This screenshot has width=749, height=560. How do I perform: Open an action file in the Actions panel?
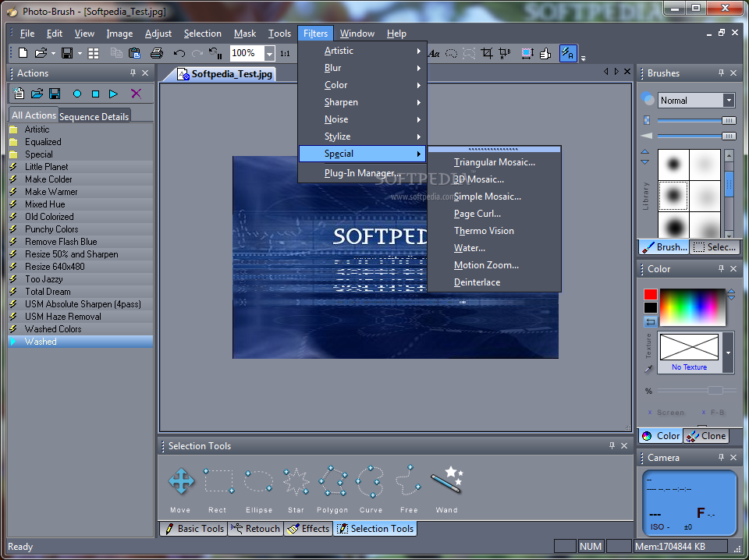point(37,94)
